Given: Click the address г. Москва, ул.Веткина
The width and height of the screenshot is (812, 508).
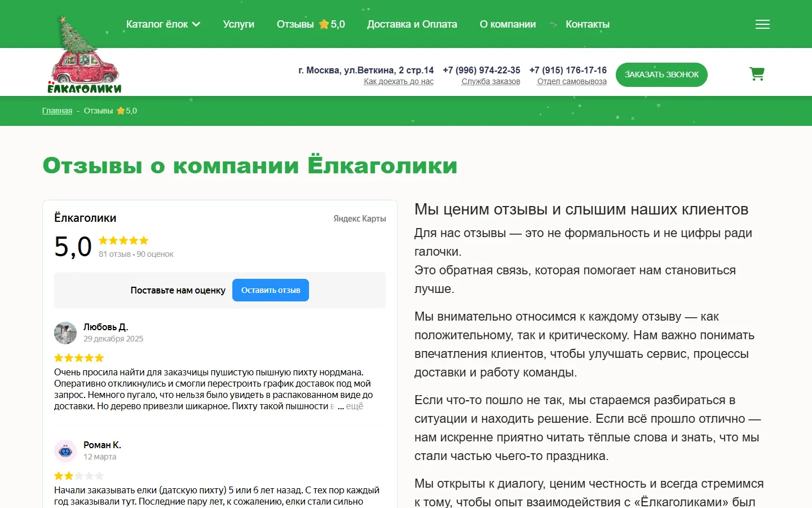Looking at the screenshot, I should (366, 70).
